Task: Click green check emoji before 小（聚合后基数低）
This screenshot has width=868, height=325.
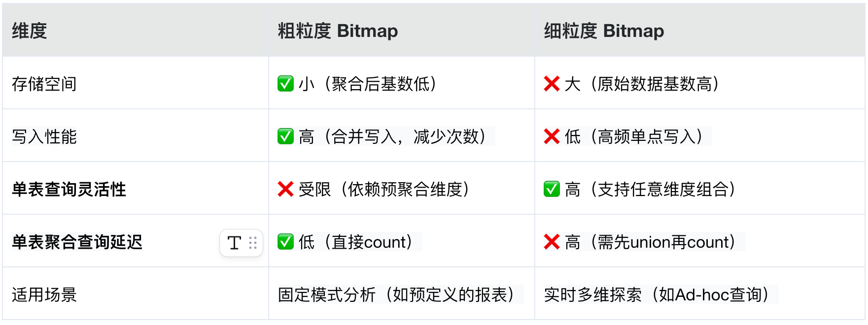Action: 285,84
